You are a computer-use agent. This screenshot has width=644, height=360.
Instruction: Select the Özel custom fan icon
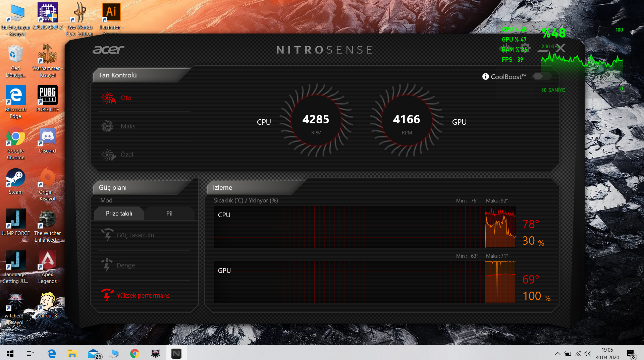pyautogui.click(x=108, y=155)
